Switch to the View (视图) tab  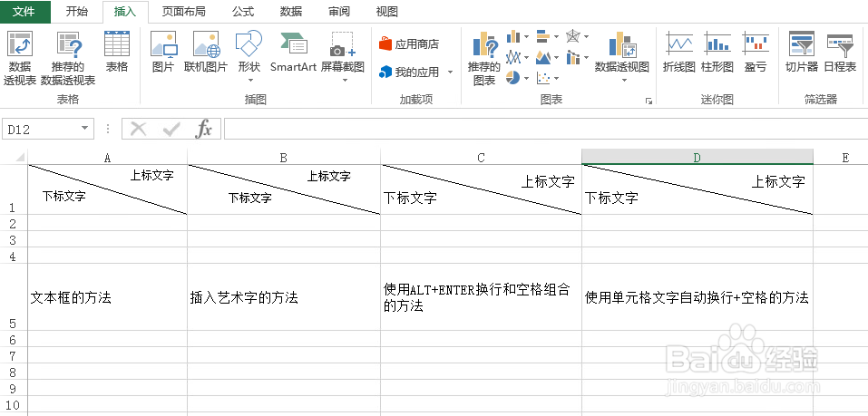387,12
